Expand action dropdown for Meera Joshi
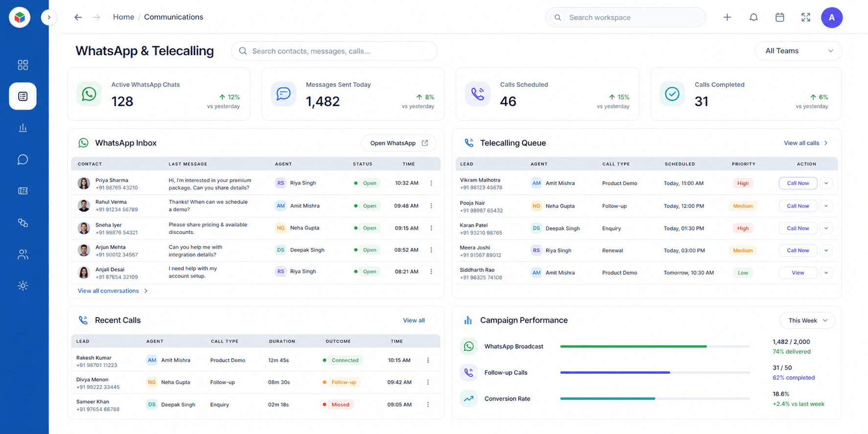Viewport: 868px width, 434px height. pyautogui.click(x=826, y=251)
